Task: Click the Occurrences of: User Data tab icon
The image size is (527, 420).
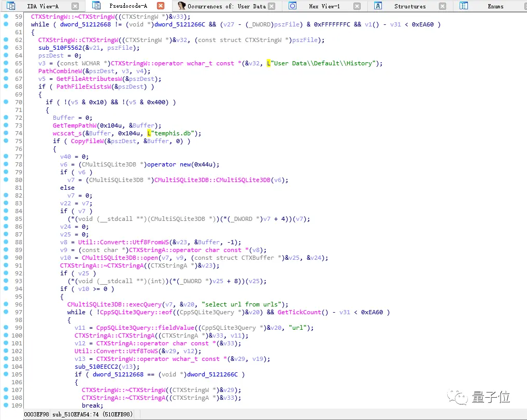Action: (x=181, y=6)
